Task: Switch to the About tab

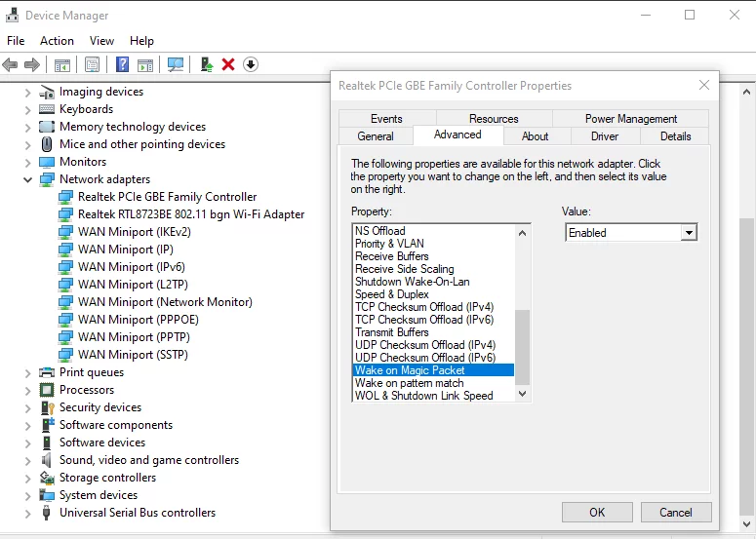Action: (536, 136)
